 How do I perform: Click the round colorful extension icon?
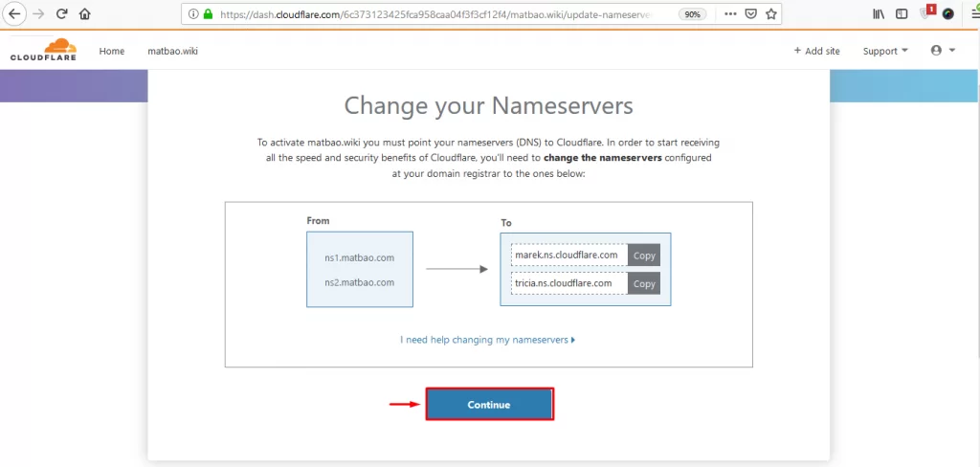(948, 13)
